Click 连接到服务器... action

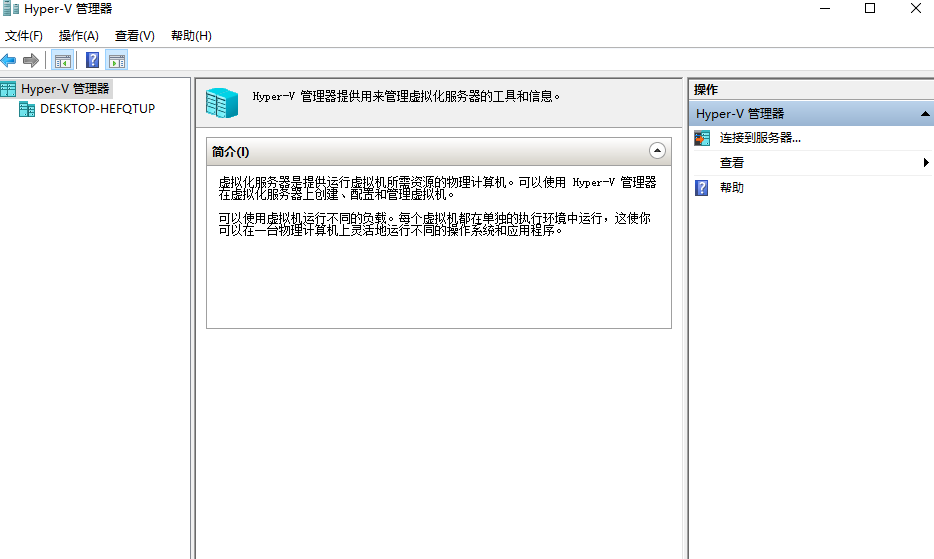coord(760,138)
